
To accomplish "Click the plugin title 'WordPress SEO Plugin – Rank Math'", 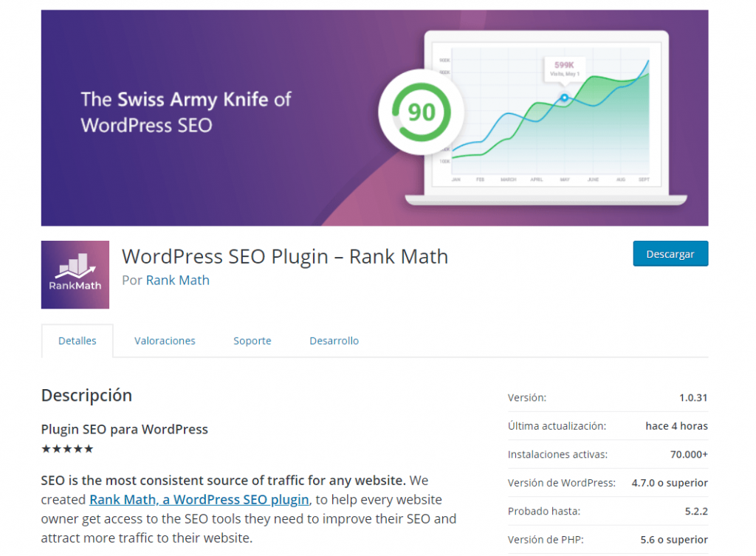I will click(285, 256).
